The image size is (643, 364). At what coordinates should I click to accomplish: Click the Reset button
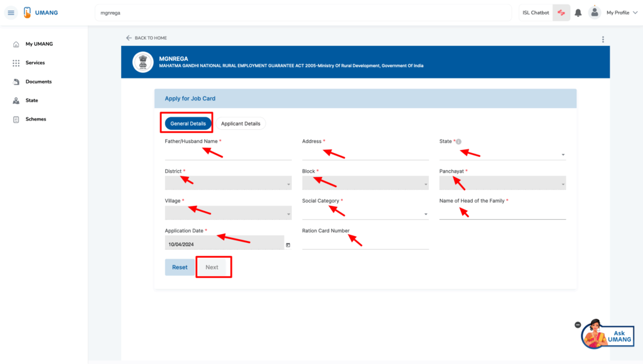[x=180, y=267]
